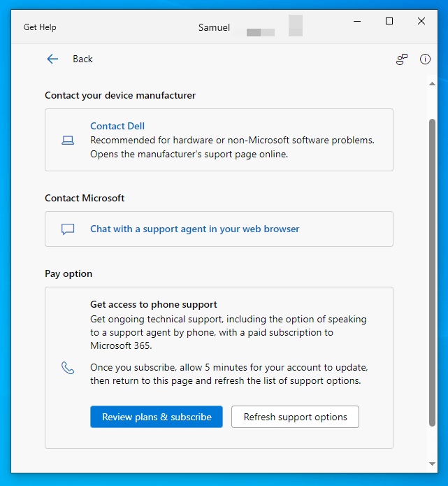Open Chat with a support agent link
The height and width of the screenshot is (486, 448).
click(x=194, y=229)
